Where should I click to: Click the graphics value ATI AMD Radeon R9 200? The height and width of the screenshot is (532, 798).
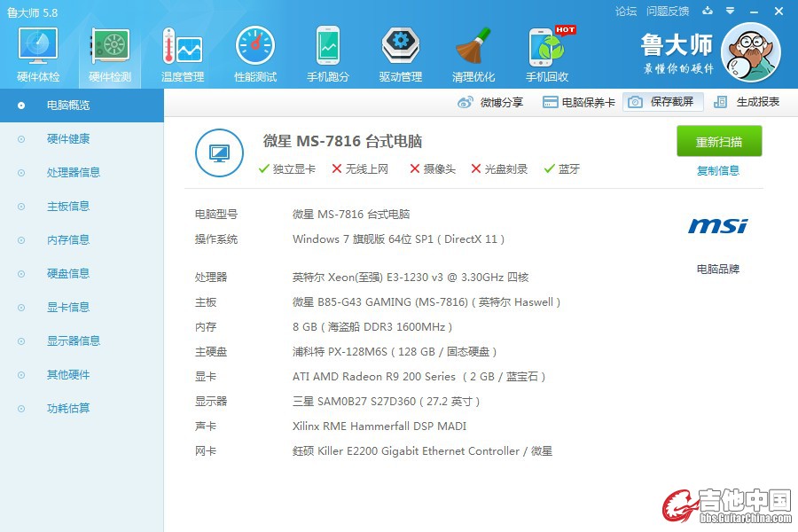419,377
